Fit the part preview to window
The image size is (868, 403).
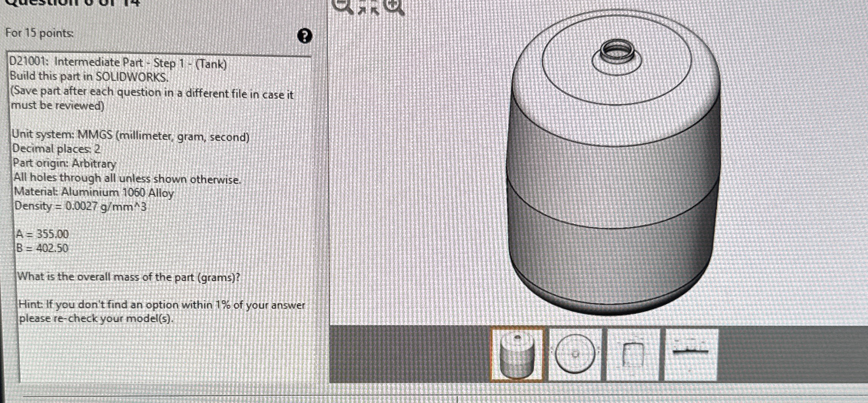click(x=368, y=8)
